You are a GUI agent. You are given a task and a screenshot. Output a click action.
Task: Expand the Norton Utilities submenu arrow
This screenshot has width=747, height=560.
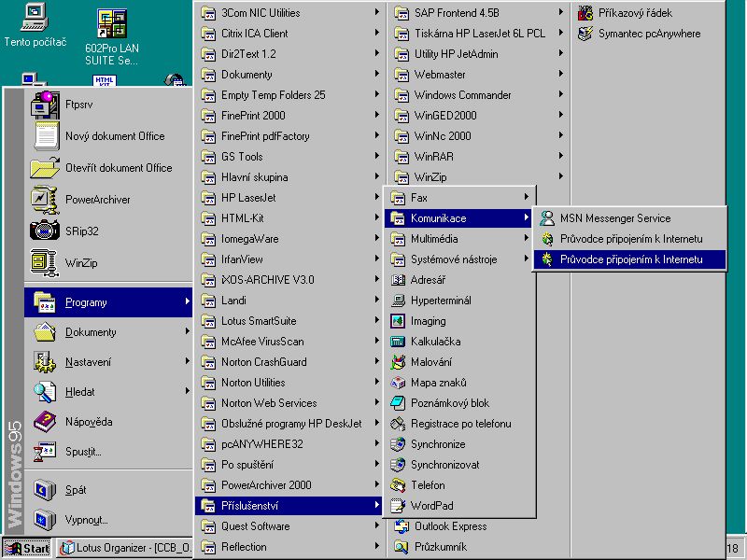[x=377, y=382]
